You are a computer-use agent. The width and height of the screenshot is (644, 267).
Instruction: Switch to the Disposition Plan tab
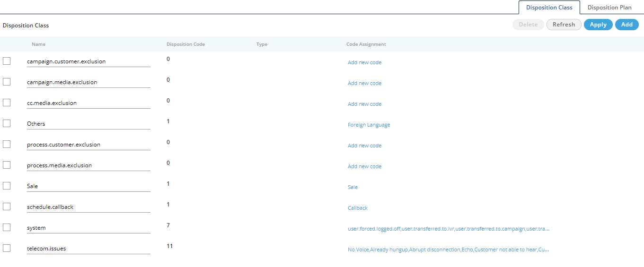coord(609,8)
